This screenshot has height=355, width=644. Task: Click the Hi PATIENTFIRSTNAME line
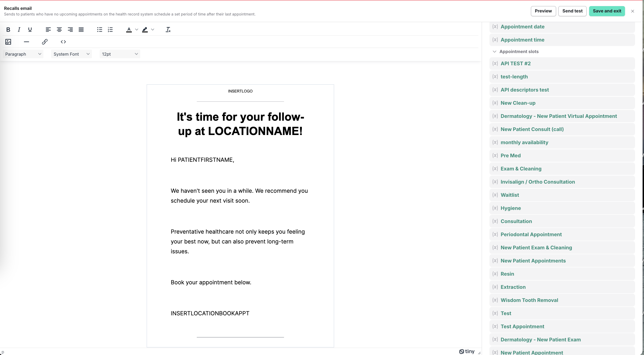coord(202,160)
